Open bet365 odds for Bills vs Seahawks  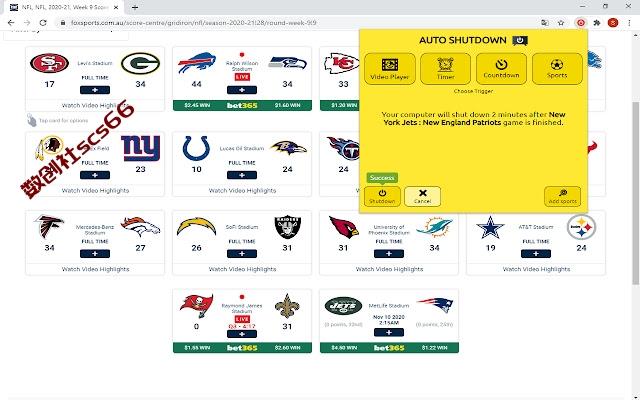click(x=242, y=105)
